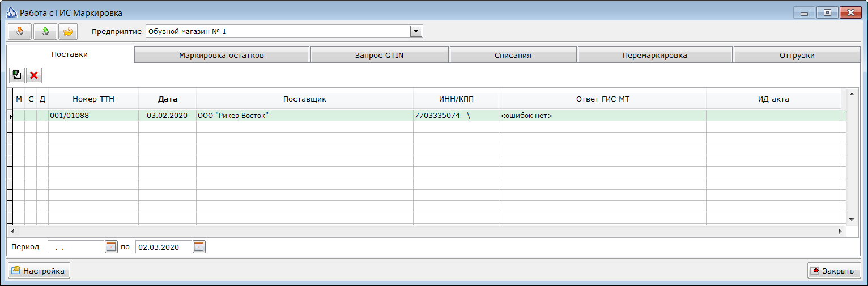The image size is (868, 286).
Task: Open the Запрос GTIN tab
Action: 380,55
